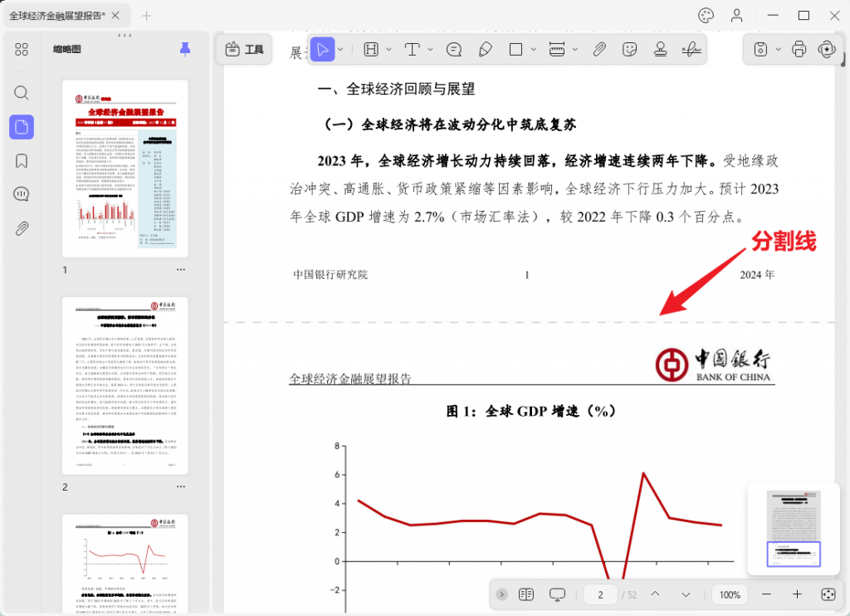This screenshot has width=850, height=616.
Task: Select the text box T tool
Action: [413, 49]
